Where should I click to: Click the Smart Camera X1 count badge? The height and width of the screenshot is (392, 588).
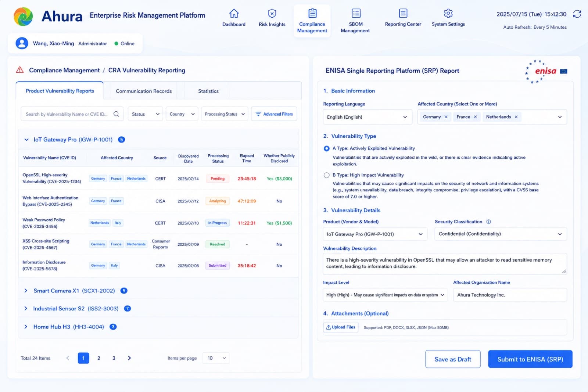coord(124,291)
